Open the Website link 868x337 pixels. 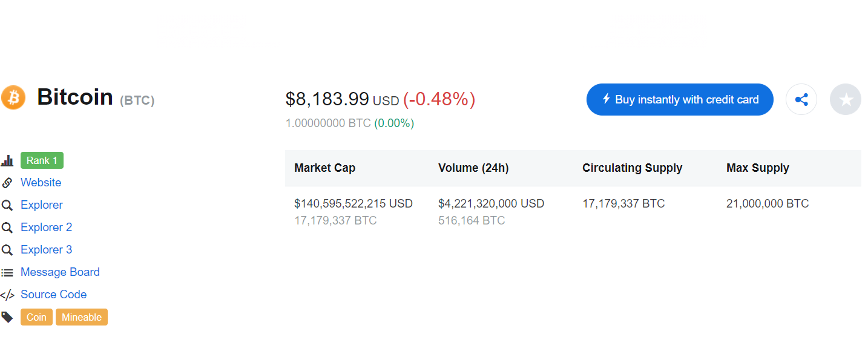click(41, 183)
